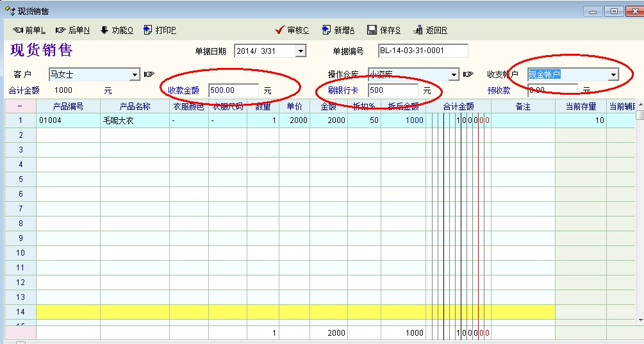Create a new order with 新增A
The height and width of the screenshot is (344, 644).
point(338,30)
